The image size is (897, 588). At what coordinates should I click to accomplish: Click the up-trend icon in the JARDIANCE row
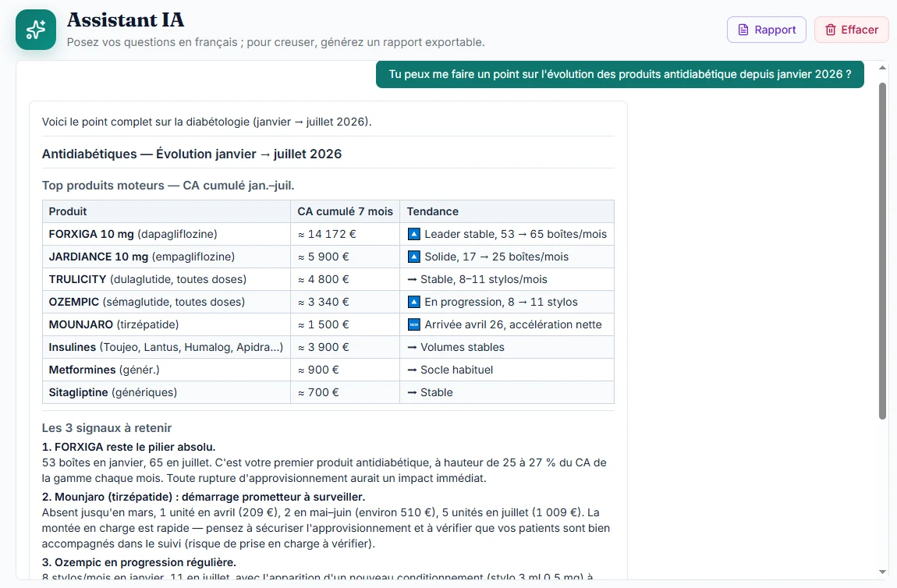[413, 257]
